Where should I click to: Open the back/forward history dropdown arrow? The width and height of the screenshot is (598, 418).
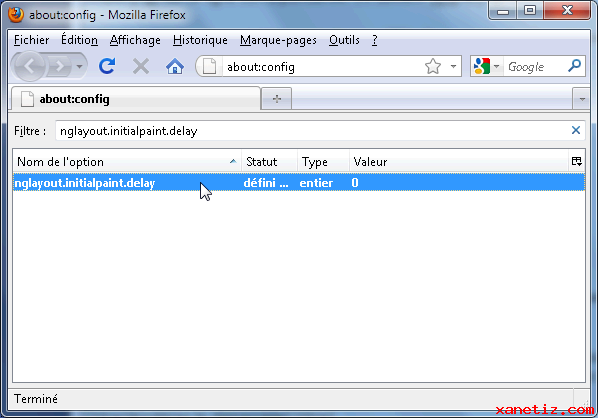(x=79, y=67)
